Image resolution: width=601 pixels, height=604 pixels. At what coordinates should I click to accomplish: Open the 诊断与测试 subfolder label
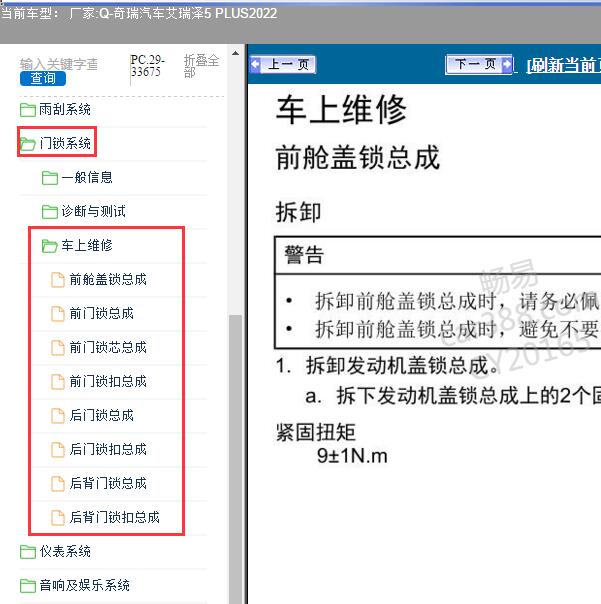click(x=93, y=211)
